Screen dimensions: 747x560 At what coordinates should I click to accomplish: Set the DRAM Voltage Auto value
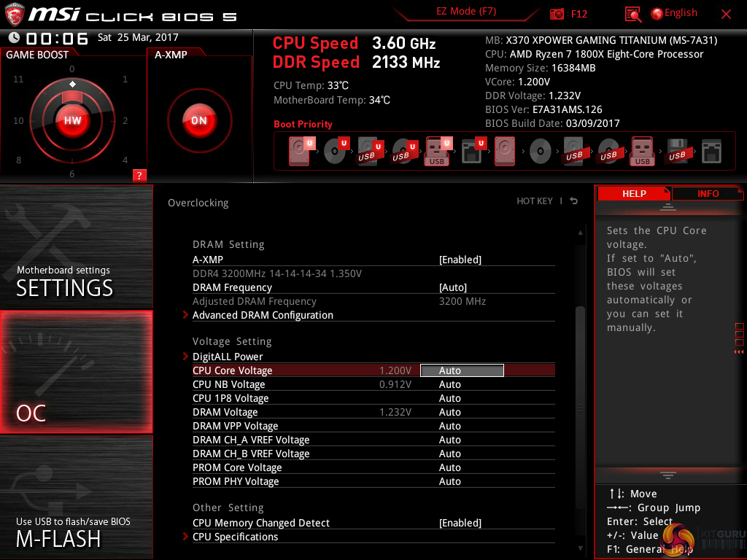(x=449, y=412)
